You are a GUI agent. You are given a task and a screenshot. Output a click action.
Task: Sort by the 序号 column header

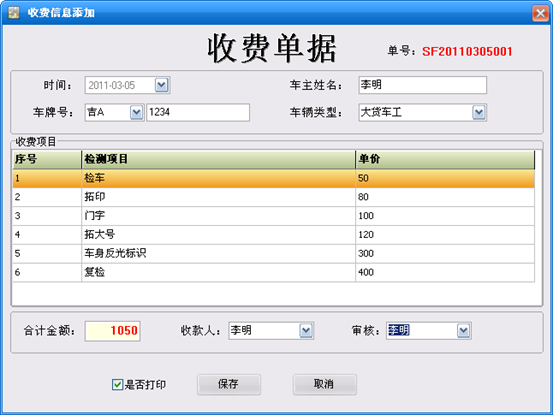point(47,159)
